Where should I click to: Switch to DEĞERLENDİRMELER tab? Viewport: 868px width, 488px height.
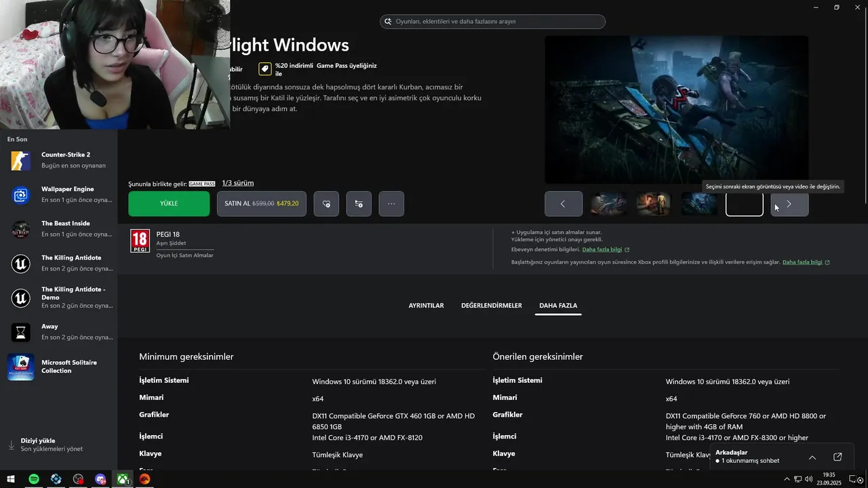pos(492,306)
